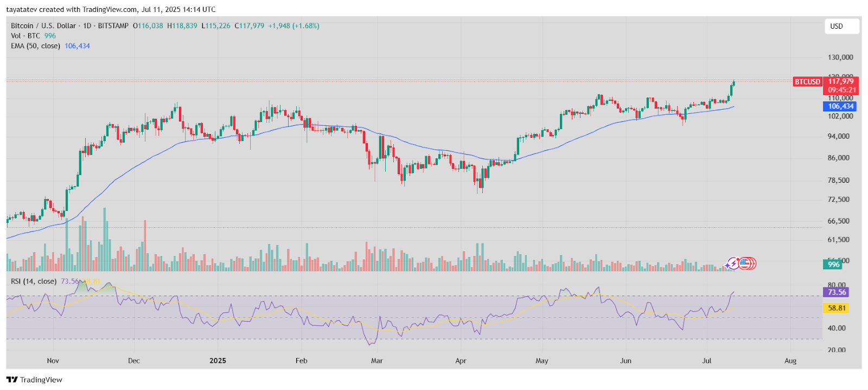Image resolution: width=868 pixels, height=390 pixels.
Task: Click the 86,000 price axis level
Action: 839,158
